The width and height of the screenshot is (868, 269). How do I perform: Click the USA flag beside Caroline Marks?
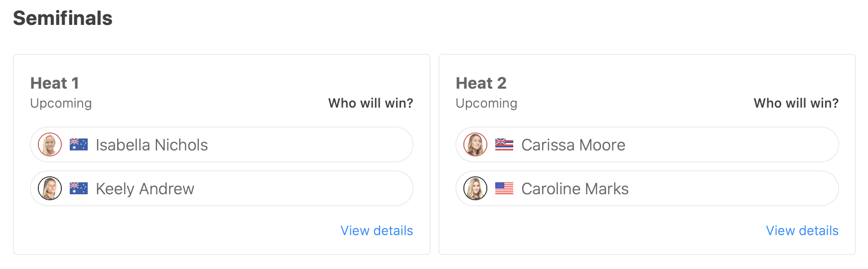pos(504,188)
